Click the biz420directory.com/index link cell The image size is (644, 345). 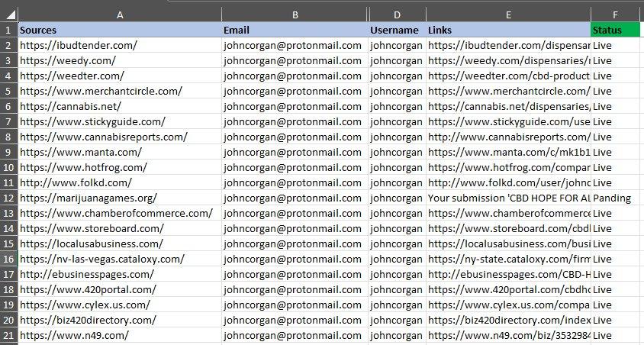[508, 320]
